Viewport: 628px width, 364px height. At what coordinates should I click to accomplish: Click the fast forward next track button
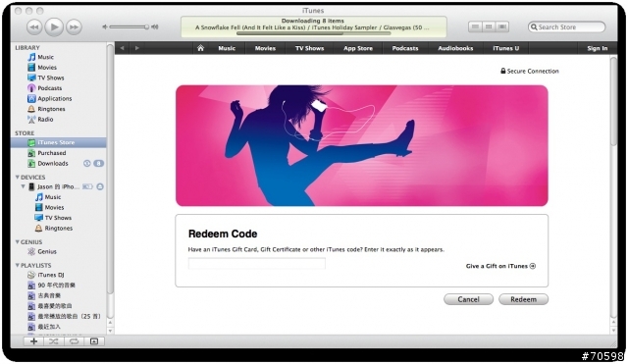point(74,27)
